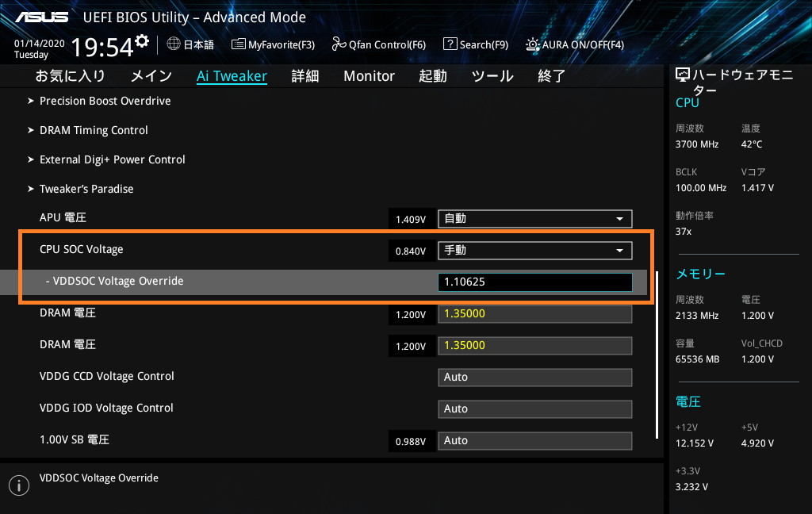Click the 19:54 clock display

point(102,47)
